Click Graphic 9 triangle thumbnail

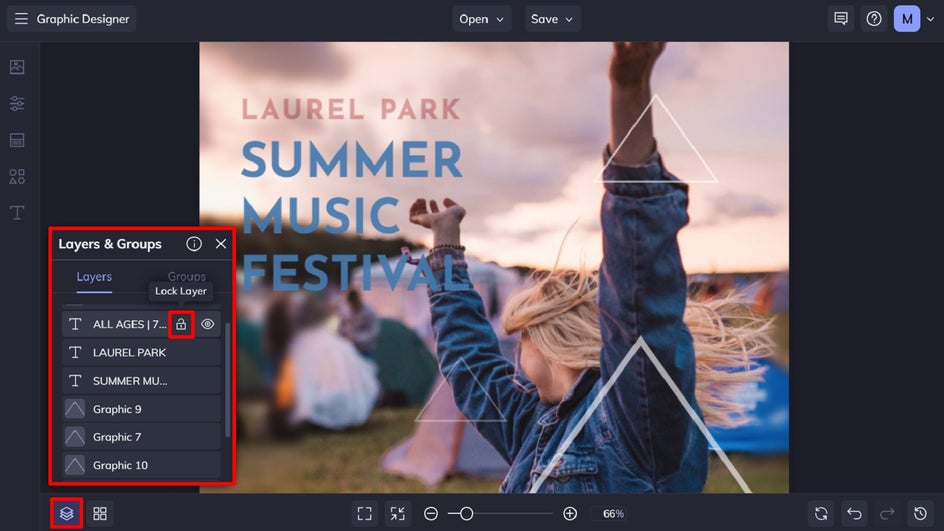point(75,409)
